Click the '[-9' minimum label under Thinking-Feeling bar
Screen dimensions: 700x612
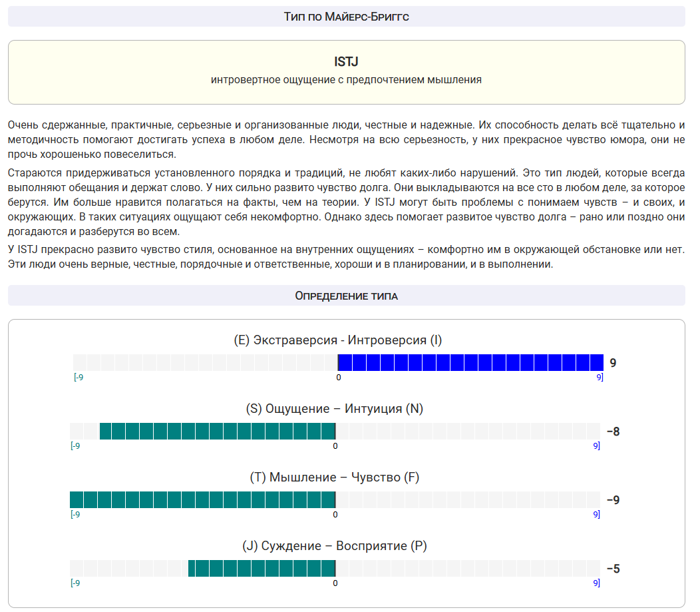pos(75,515)
